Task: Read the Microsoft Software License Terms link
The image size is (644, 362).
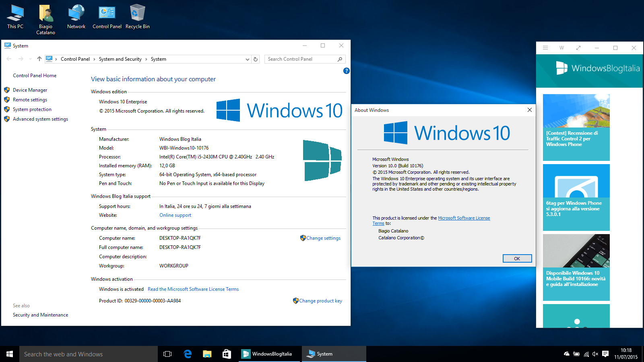Action: [x=193, y=289]
